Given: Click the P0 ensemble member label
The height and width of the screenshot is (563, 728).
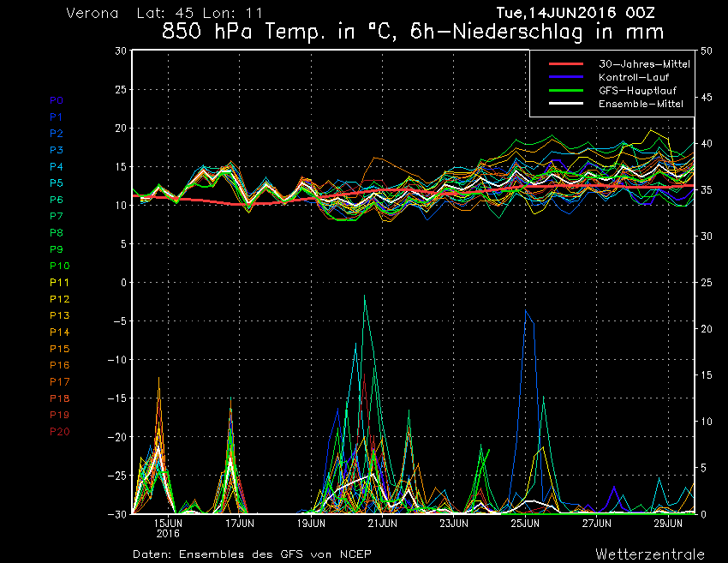Looking at the screenshot, I should click(57, 100).
